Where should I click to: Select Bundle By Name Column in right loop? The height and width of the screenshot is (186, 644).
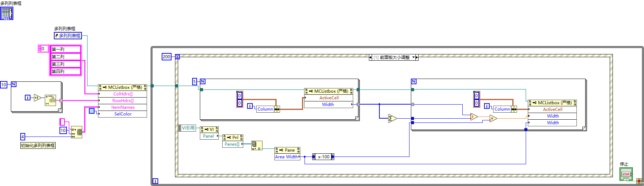(505, 109)
